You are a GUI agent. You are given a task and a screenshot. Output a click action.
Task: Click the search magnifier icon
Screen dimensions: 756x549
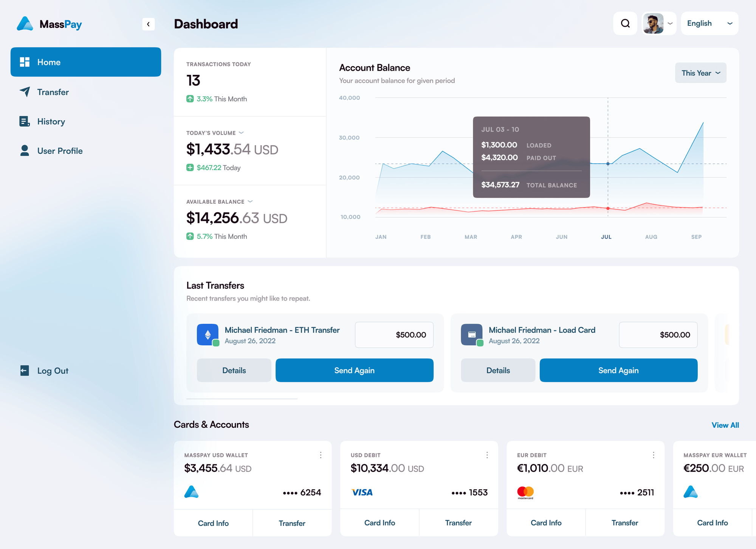tap(625, 23)
